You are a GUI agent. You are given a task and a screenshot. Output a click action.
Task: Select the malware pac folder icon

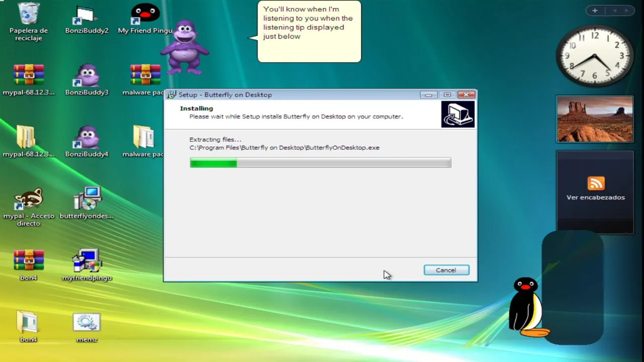(144, 137)
